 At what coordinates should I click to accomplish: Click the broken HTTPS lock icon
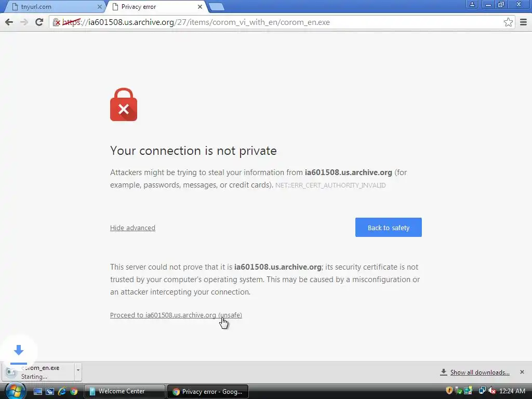[57, 22]
